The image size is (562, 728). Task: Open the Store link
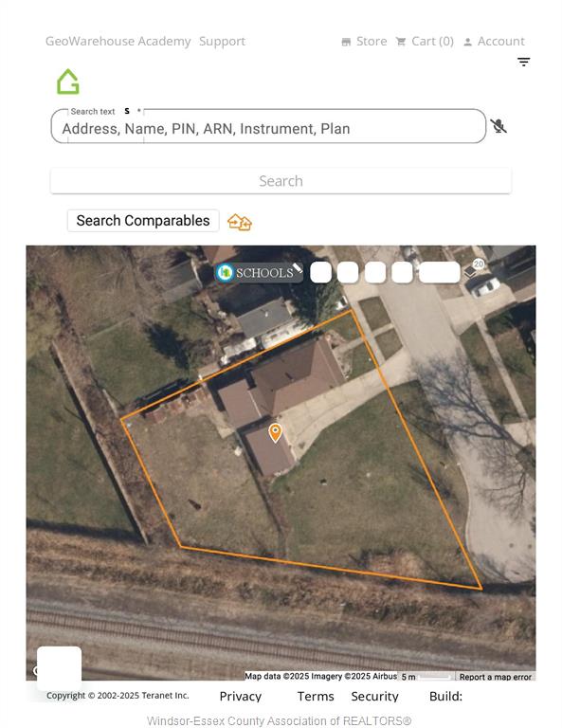pos(364,42)
